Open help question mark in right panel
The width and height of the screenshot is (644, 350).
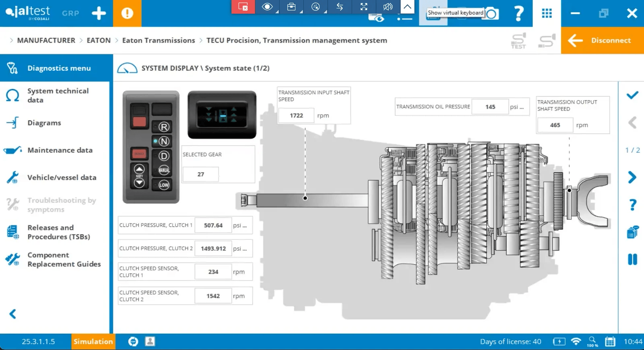pos(633,205)
